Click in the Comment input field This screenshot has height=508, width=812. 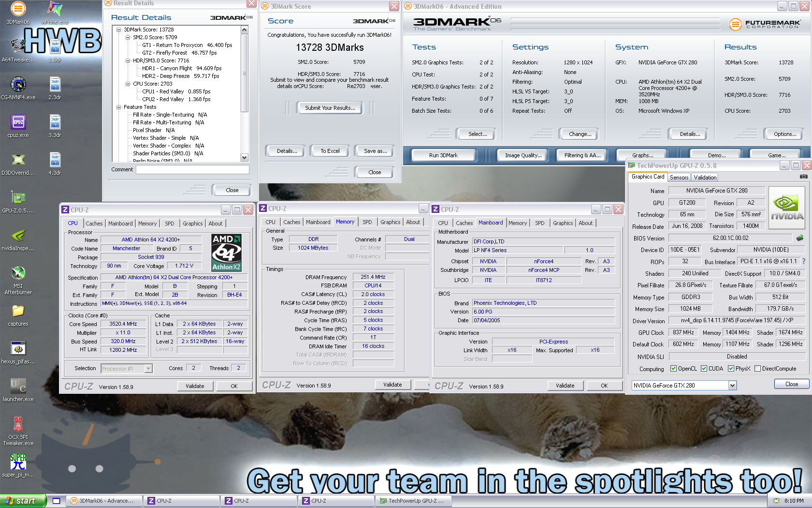click(192, 169)
